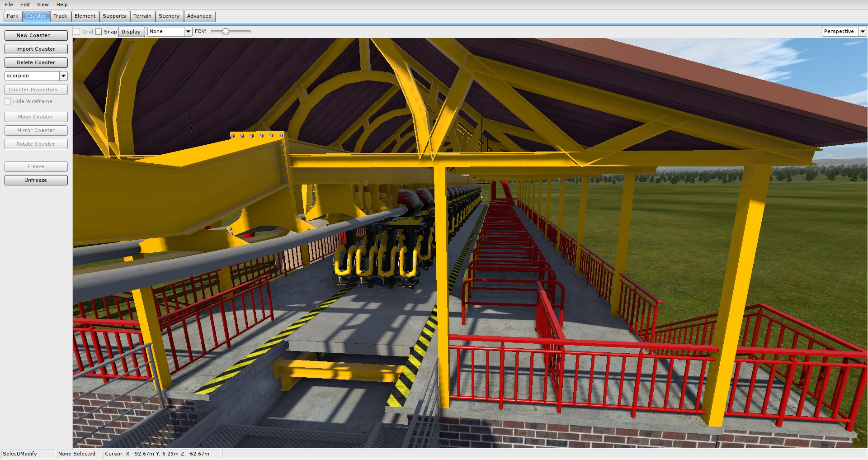Switch to the Terrain tab
This screenshot has height=460, width=868.
click(142, 16)
